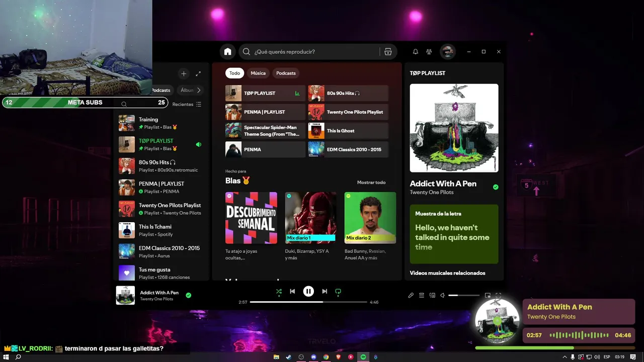Open the Descubrimiento Semanal cover
This screenshot has width=644, height=362.
coord(251,218)
